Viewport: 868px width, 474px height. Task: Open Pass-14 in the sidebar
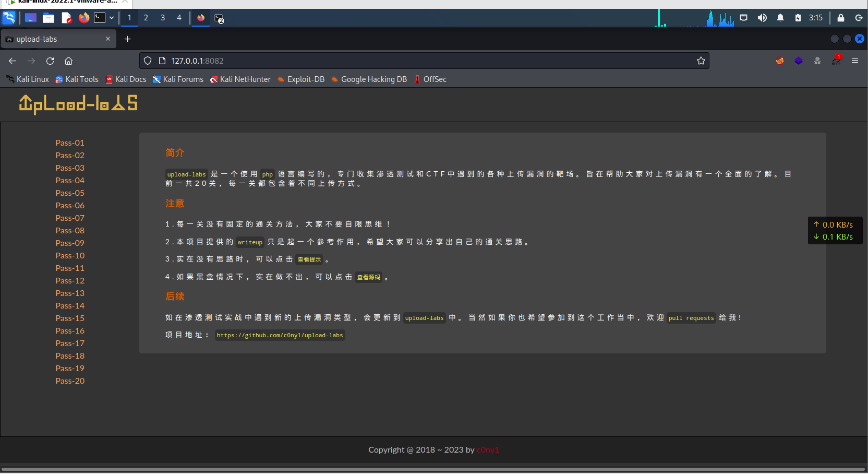point(70,306)
